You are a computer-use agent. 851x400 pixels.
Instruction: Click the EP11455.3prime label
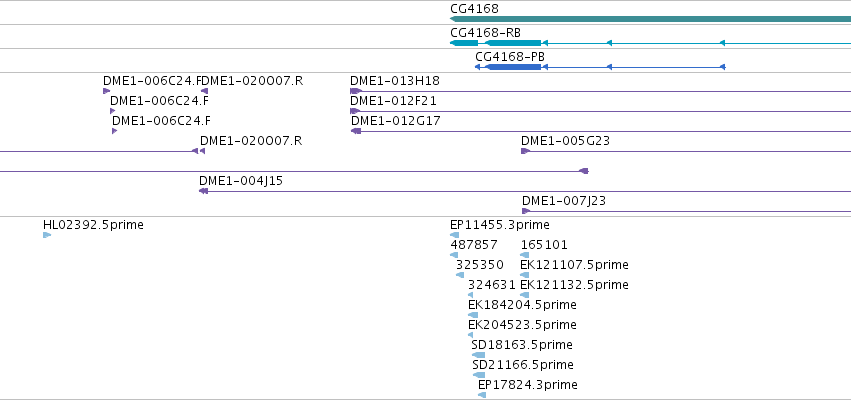(x=499, y=225)
